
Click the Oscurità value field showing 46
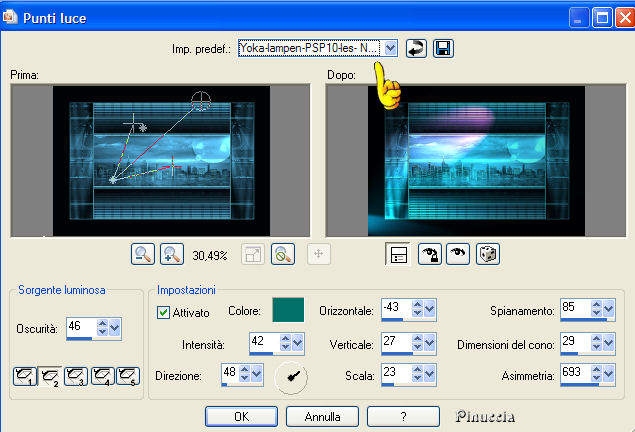coord(81,326)
